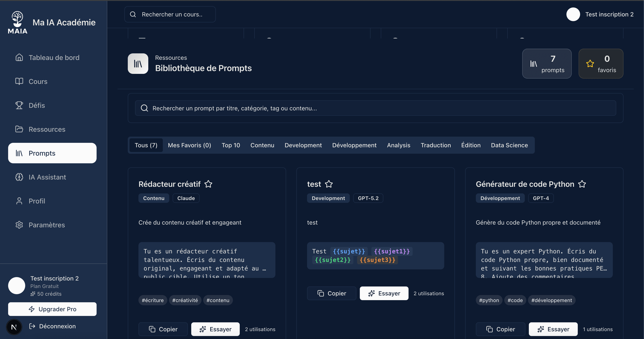
Task: Click the logout icon next to Déconnexion
Action: coord(32,326)
